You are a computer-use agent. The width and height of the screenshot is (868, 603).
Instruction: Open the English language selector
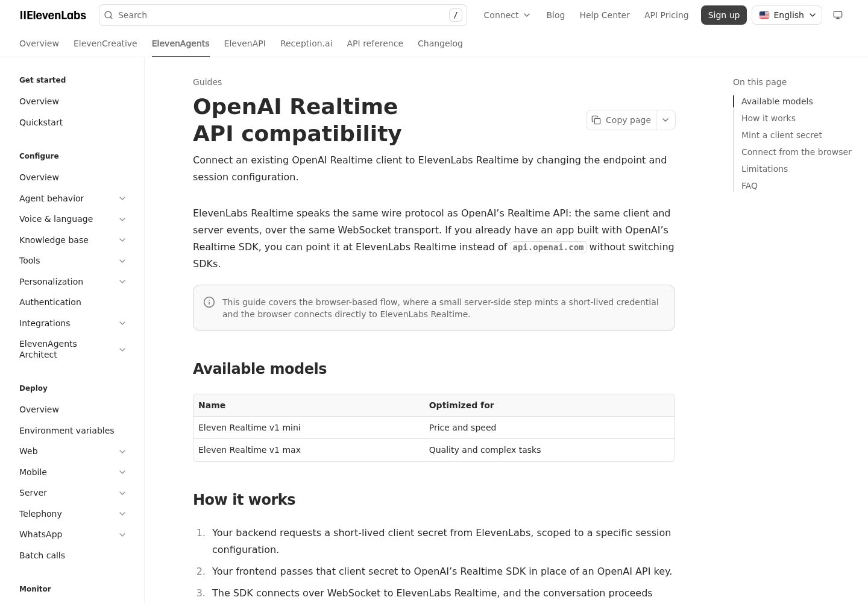click(787, 15)
